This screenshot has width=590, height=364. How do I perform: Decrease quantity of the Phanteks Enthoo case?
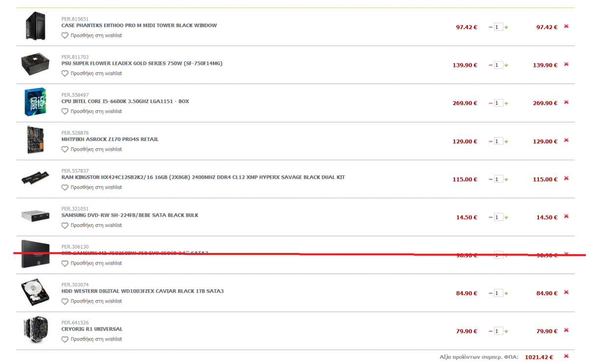(491, 28)
